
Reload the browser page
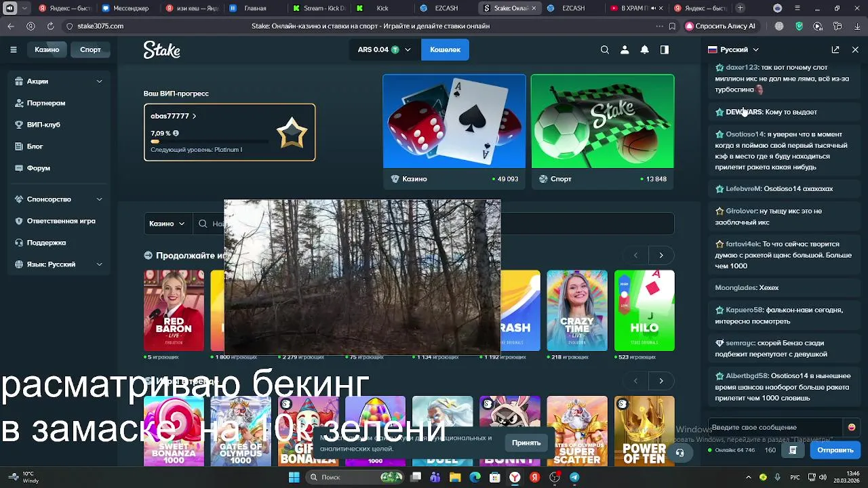coord(50,26)
